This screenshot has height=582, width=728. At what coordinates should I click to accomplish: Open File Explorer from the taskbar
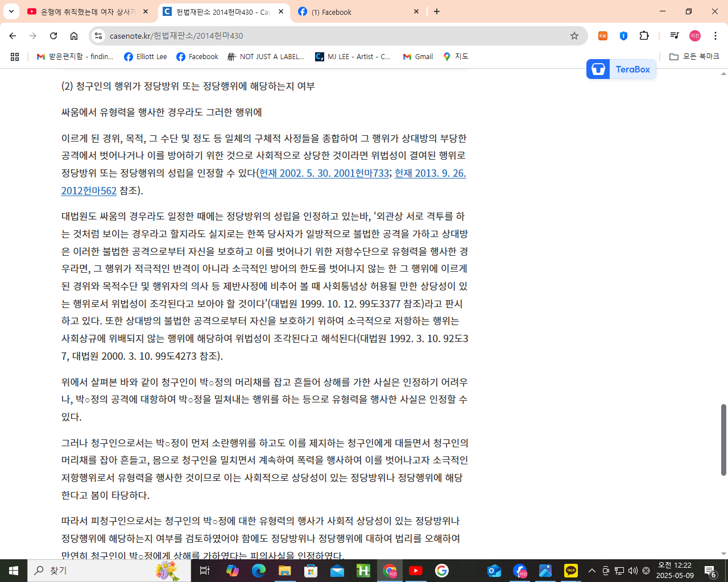pos(285,571)
